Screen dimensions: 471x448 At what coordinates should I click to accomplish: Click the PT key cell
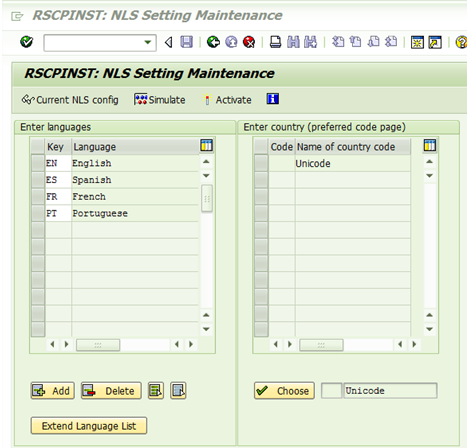(x=58, y=213)
